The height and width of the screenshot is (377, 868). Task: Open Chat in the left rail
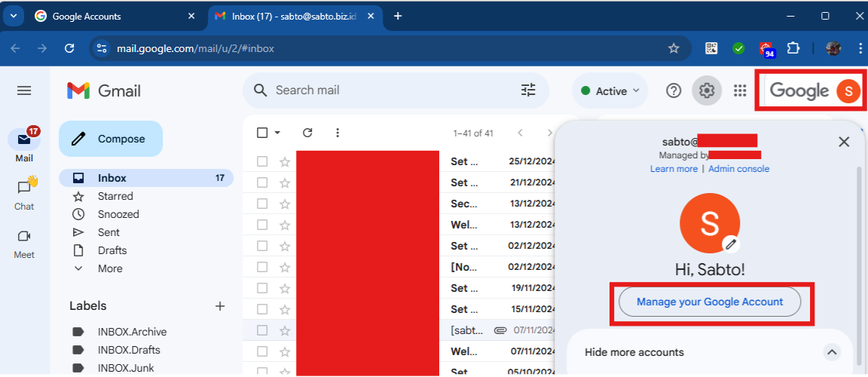(x=24, y=193)
